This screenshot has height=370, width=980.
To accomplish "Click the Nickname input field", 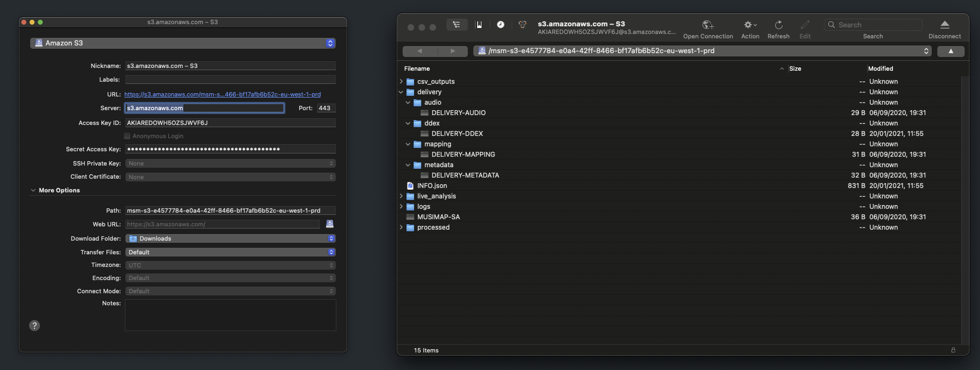I will click(231, 66).
